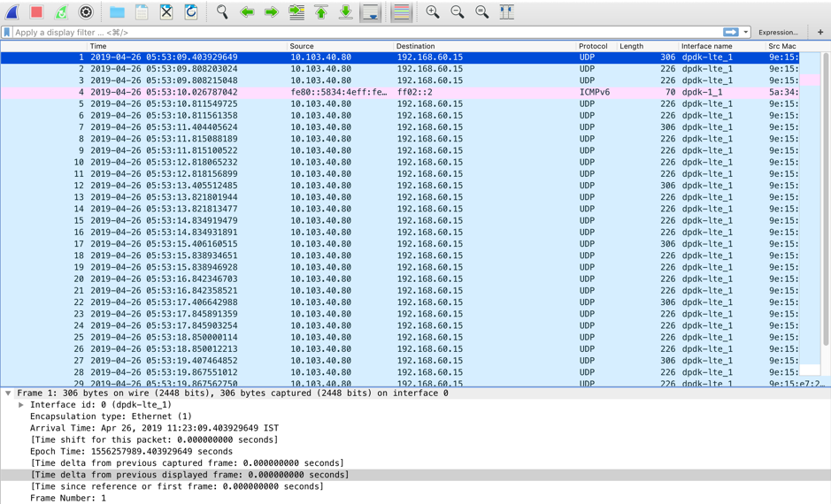Jump to the last packet
Screen dimensions: 831x504
coord(345,11)
